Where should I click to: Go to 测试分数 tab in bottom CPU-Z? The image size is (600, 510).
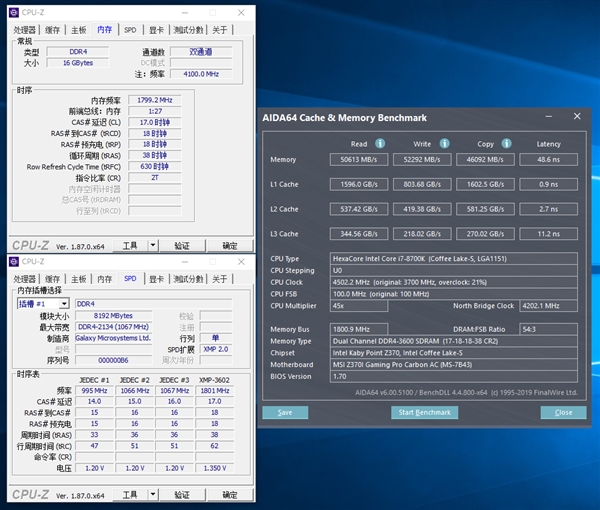189,279
